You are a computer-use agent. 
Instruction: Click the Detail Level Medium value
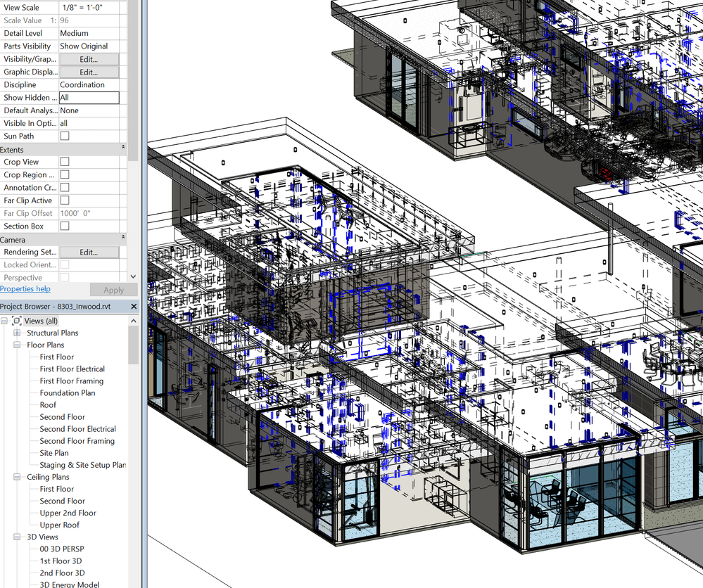tap(89, 33)
